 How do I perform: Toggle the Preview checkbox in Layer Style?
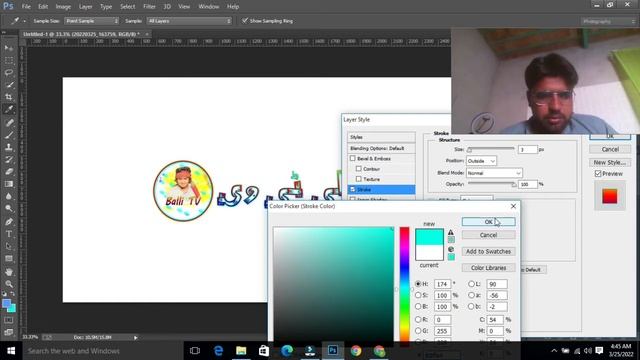[598, 173]
